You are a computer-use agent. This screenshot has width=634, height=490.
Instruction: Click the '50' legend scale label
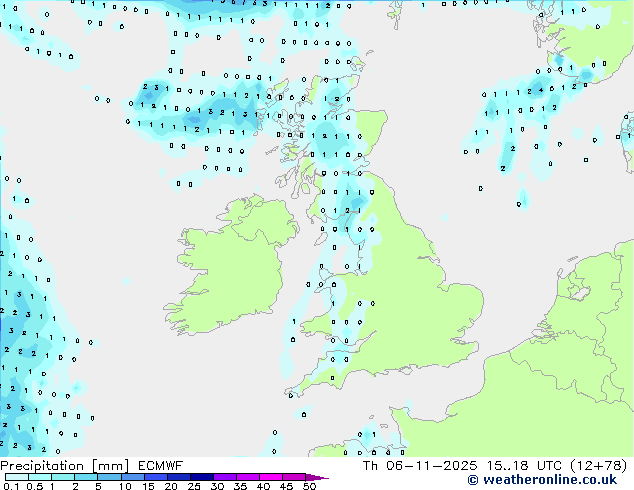[309, 486]
